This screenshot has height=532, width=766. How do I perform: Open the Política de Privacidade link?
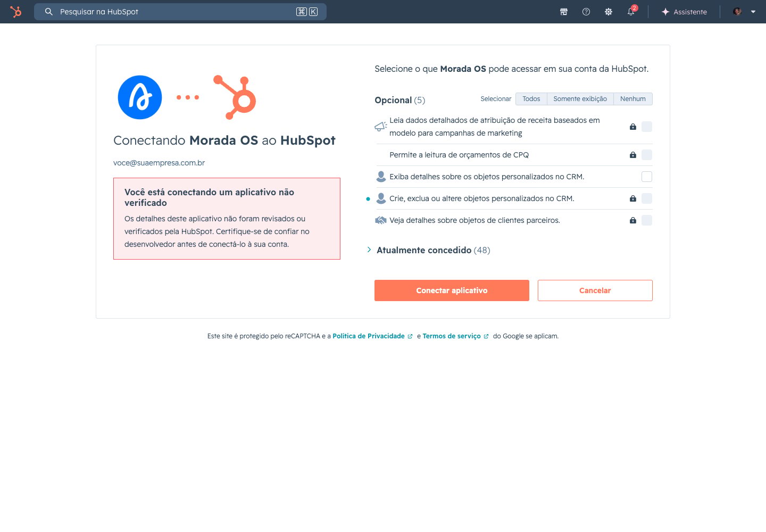click(x=369, y=336)
